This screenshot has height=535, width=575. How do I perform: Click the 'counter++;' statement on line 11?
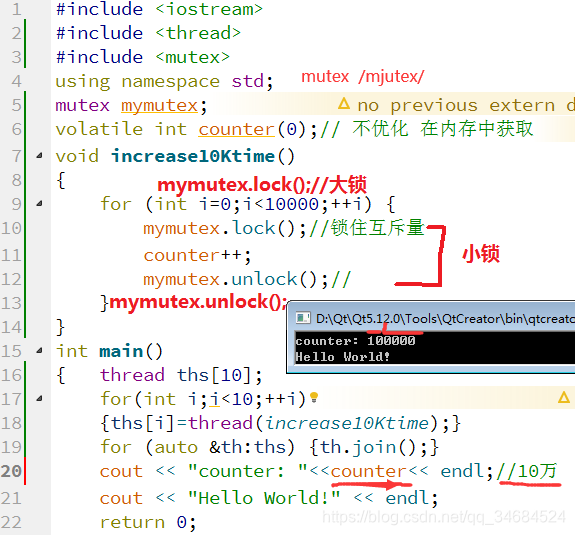197,255
